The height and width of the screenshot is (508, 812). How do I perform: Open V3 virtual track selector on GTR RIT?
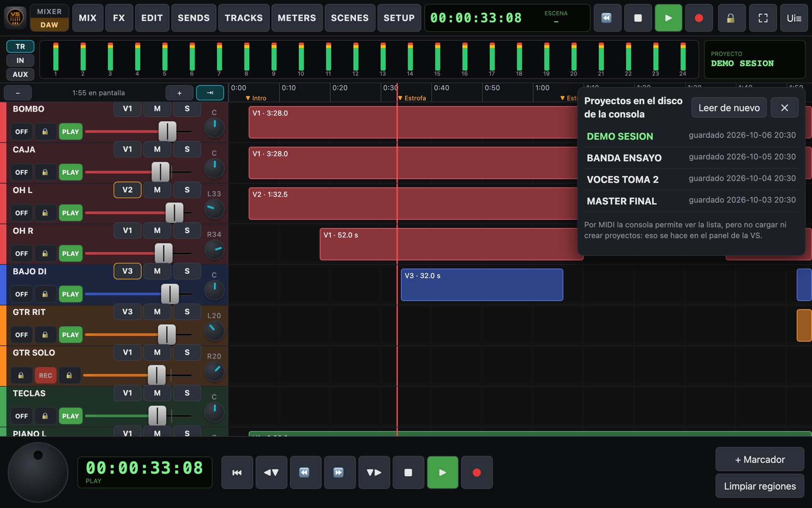[127, 312]
